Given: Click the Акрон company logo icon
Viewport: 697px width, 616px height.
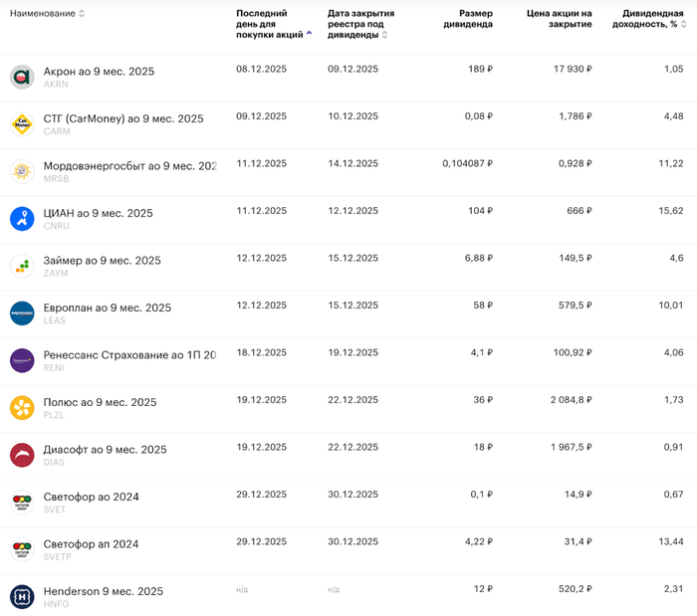Looking at the screenshot, I should (x=22, y=77).
